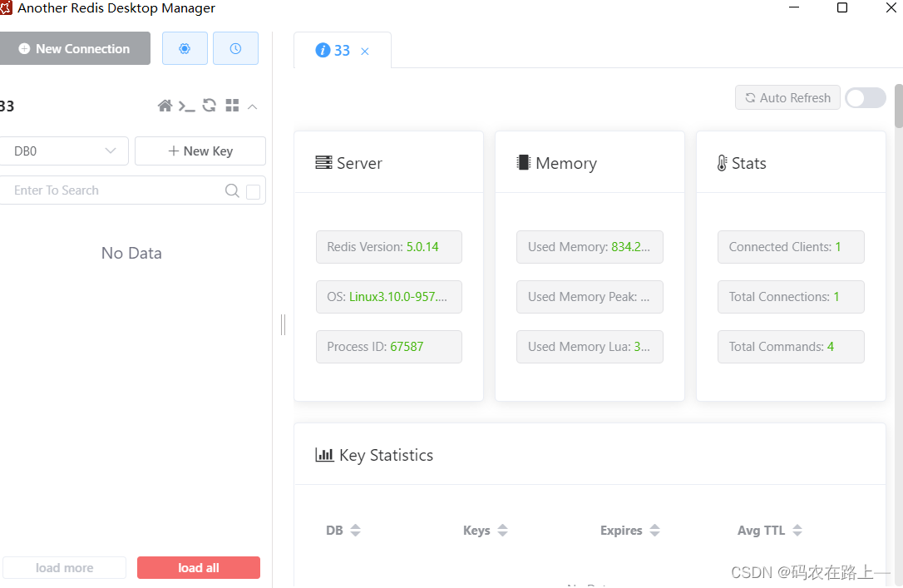Click the Total Connections tag

click(791, 297)
